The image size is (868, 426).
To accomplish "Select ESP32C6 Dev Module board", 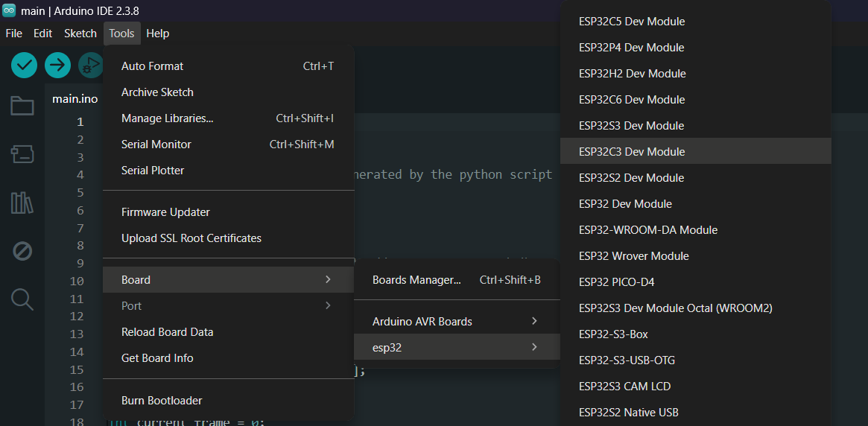I will [696, 100].
